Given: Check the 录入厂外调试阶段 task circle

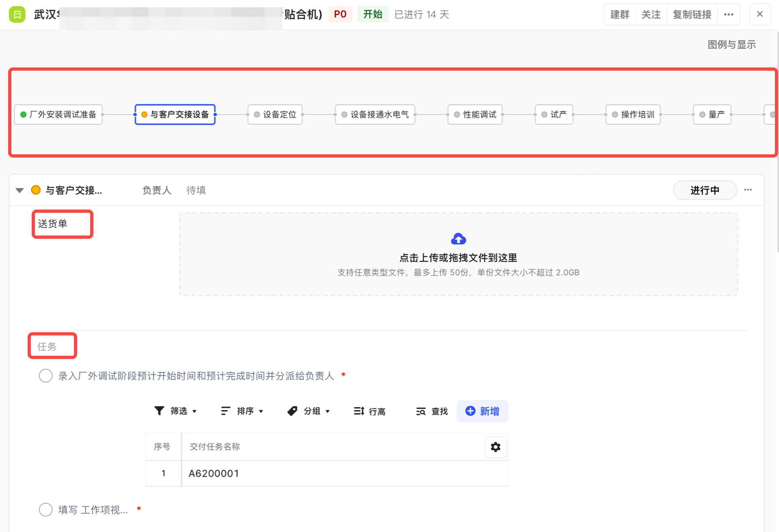Looking at the screenshot, I should (x=45, y=376).
